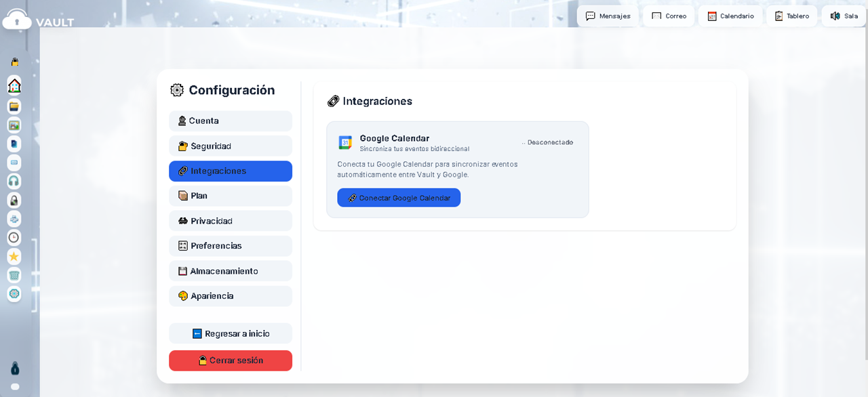868x397 pixels.
Task: Open Mensajes from the top bar
Action: (x=608, y=16)
